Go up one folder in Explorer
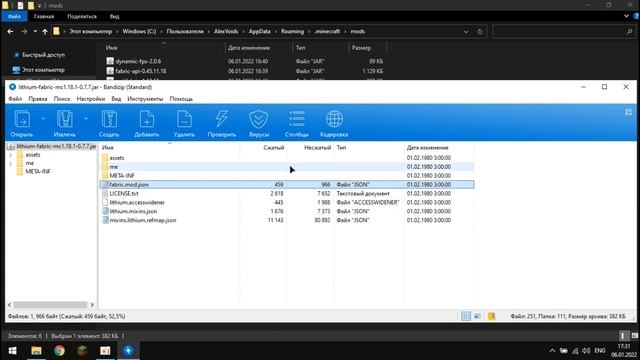Image resolution: width=640 pixels, height=360 pixels. pyautogui.click(x=45, y=31)
